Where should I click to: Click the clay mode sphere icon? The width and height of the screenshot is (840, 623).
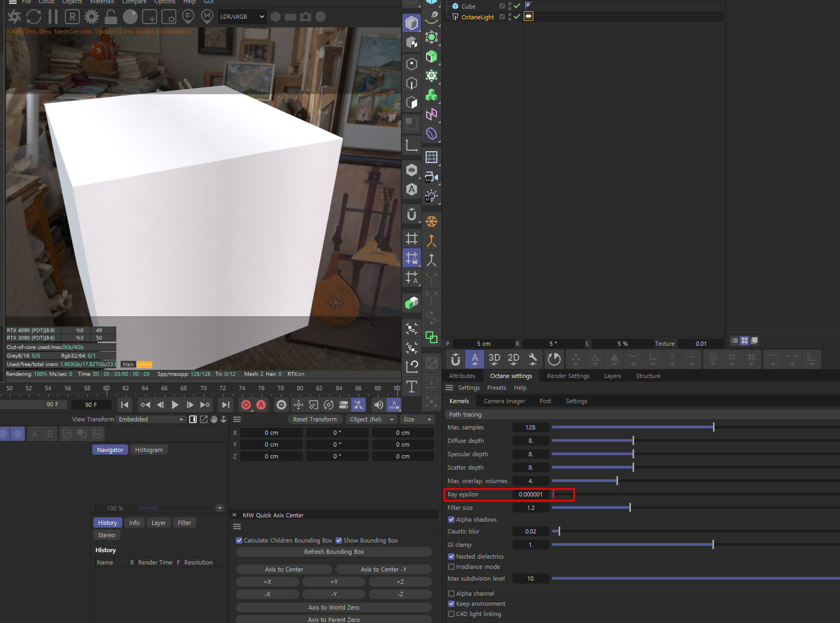click(130, 17)
